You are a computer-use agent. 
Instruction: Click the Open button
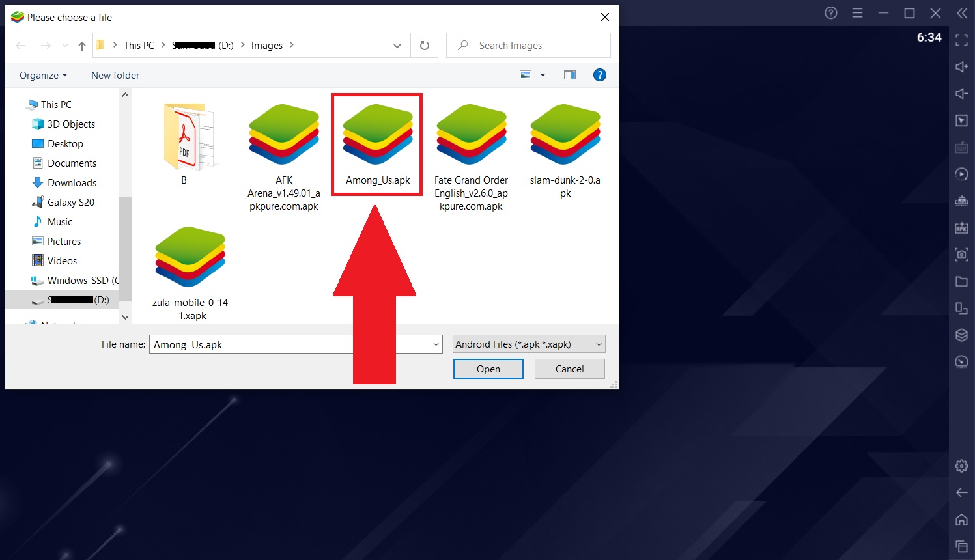point(488,369)
